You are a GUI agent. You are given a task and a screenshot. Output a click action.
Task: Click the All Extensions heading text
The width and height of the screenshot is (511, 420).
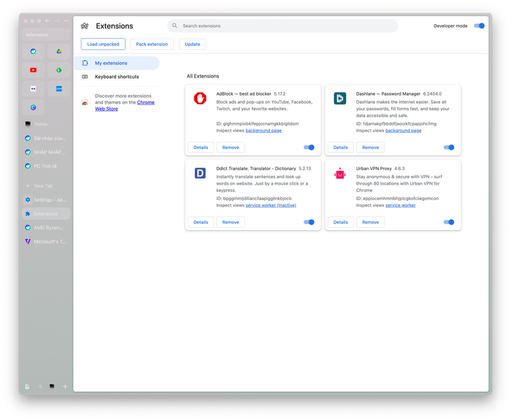pyautogui.click(x=203, y=76)
